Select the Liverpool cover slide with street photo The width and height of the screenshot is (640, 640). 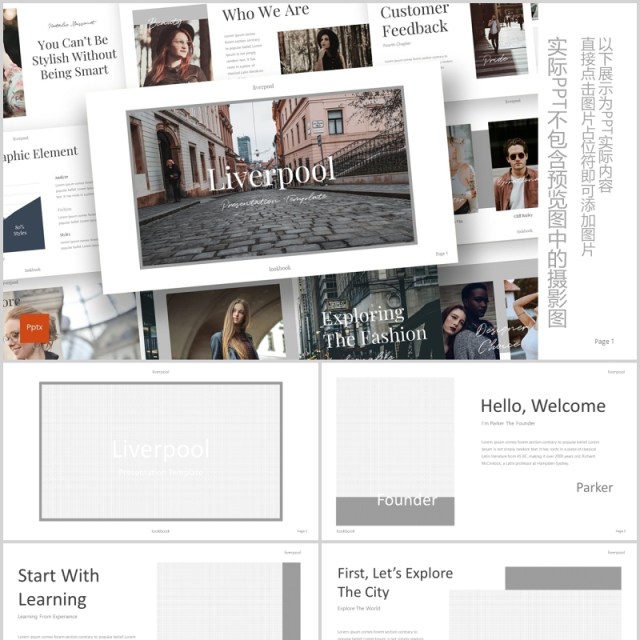click(x=271, y=177)
